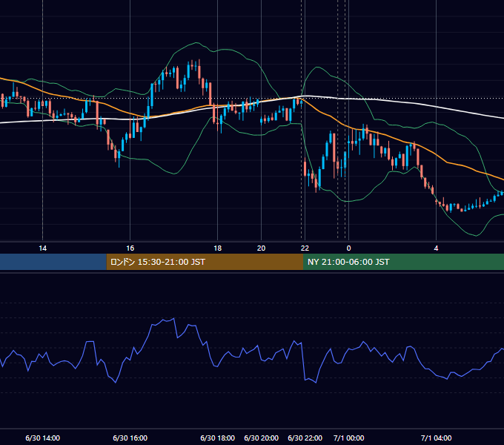This screenshot has height=445, width=504.
Task: Click the 6/30 14:00 date label
Action: 42,438
